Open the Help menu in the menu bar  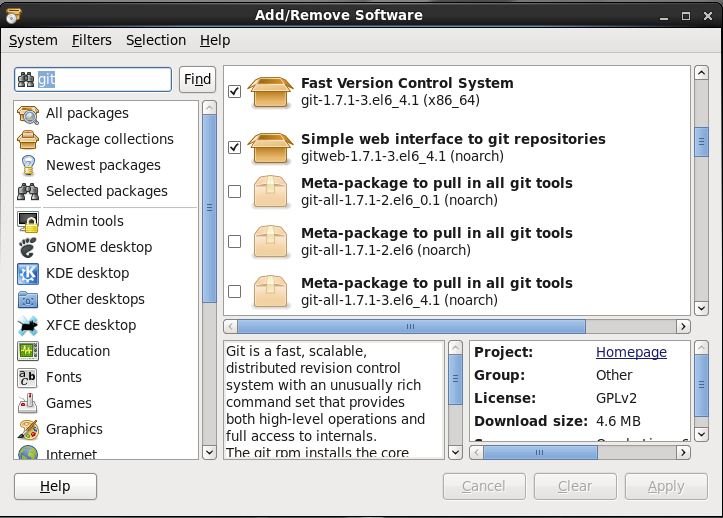[x=215, y=41]
